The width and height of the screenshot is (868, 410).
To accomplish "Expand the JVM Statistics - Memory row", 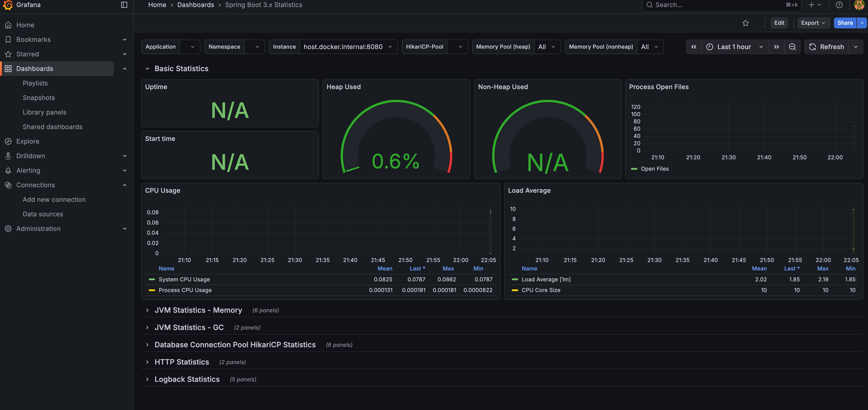I will (198, 310).
